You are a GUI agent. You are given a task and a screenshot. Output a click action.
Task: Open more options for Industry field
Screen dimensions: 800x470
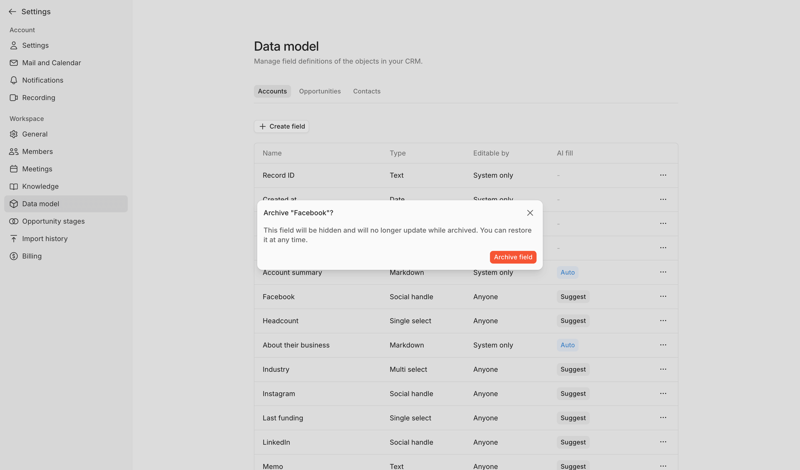(x=663, y=369)
